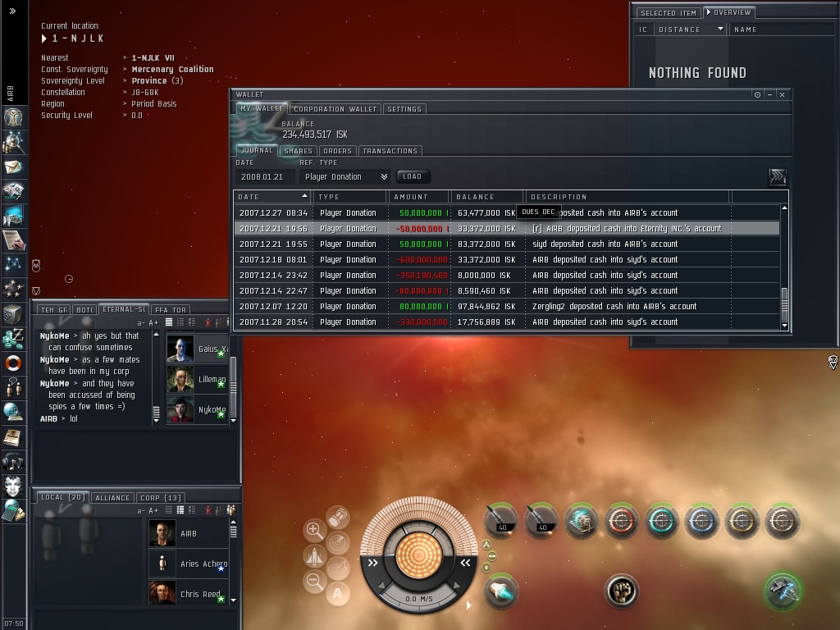The image size is (840, 630).
Task: Expand HUD options white triangle
Action: coord(468,605)
